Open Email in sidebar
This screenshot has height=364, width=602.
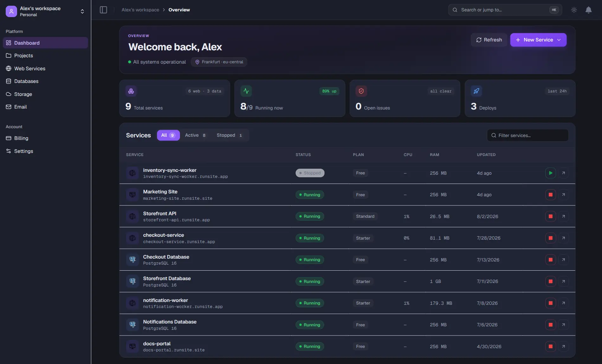point(45,107)
